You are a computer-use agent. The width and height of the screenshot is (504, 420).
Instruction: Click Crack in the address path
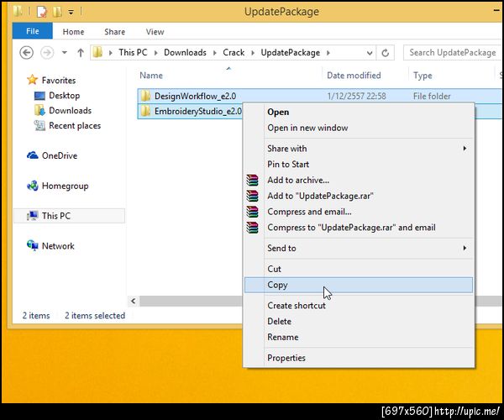tap(234, 52)
